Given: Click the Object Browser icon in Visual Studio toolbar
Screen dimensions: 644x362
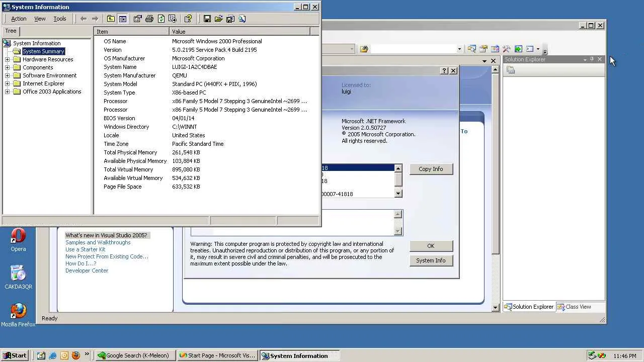Looking at the screenshot, I should point(495,49).
